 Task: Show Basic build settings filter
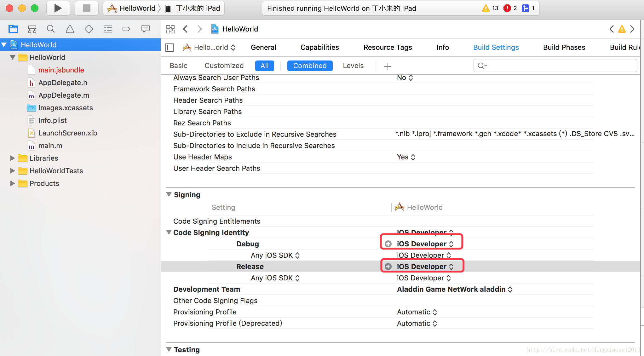178,66
